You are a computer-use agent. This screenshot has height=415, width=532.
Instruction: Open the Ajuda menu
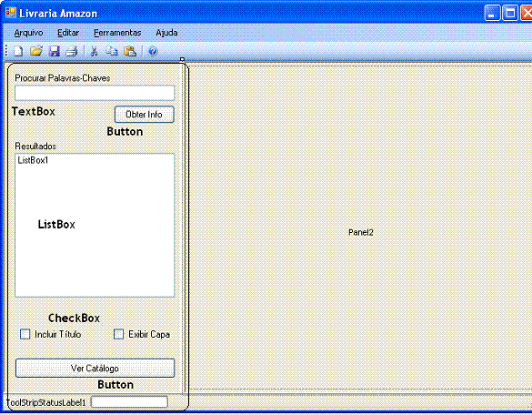pyautogui.click(x=166, y=33)
